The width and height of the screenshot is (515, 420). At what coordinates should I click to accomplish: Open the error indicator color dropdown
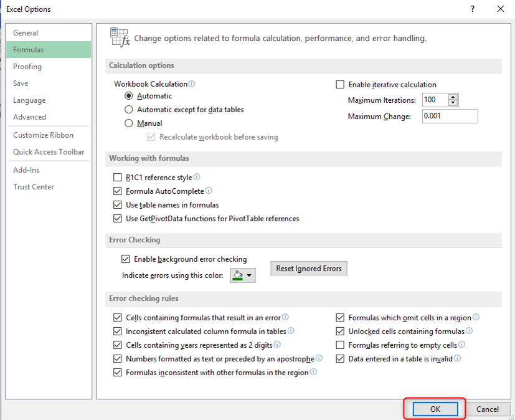point(243,275)
